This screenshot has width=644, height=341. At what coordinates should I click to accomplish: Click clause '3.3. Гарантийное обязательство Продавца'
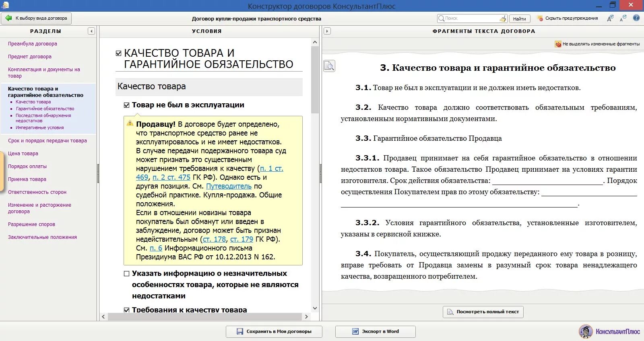pos(429,138)
